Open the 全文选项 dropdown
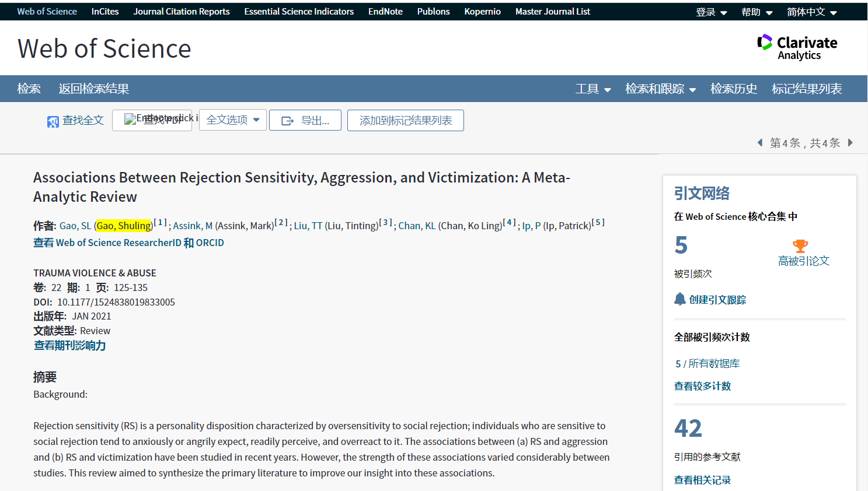868x491 pixels. [232, 120]
